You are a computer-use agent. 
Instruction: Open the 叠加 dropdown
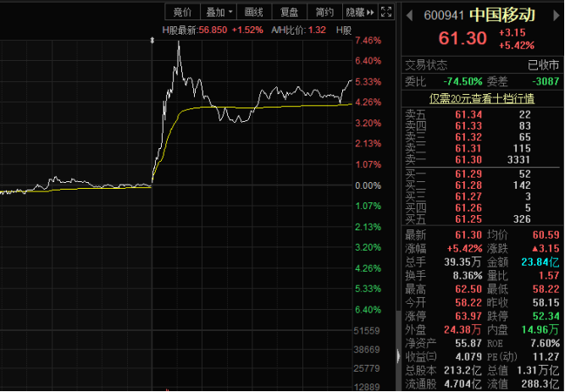(219, 12)
